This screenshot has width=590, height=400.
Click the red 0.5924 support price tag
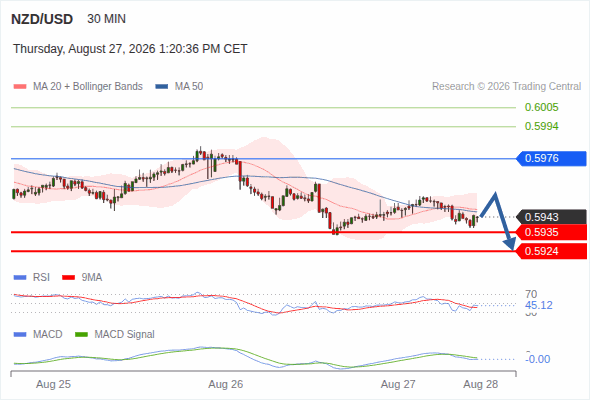551,251
